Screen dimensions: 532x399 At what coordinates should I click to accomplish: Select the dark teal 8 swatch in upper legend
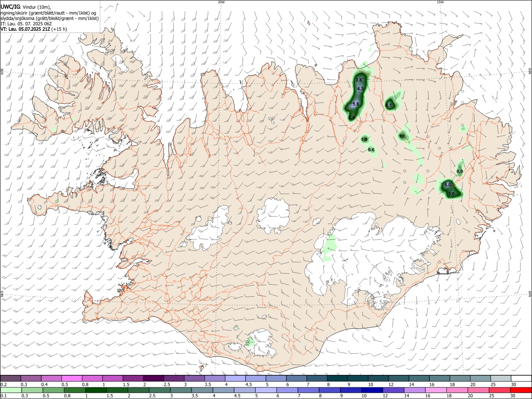tap(337, 378)
